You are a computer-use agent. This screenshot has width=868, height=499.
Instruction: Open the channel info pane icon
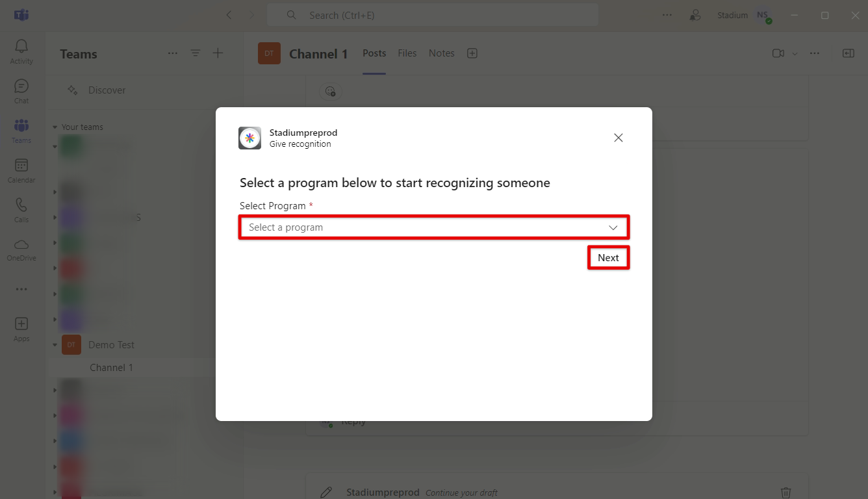point(849,53)
